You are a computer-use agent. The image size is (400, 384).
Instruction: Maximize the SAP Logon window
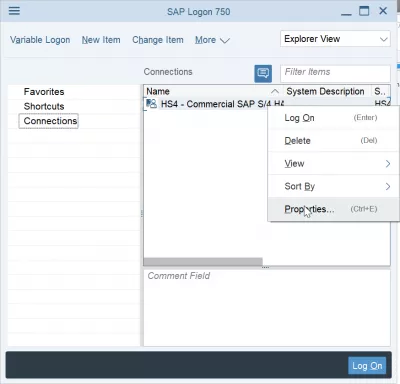click(x=364, y=11)
